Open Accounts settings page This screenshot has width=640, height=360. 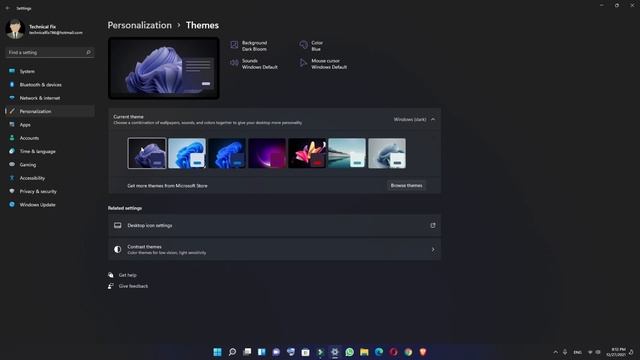tap(50, 138)
